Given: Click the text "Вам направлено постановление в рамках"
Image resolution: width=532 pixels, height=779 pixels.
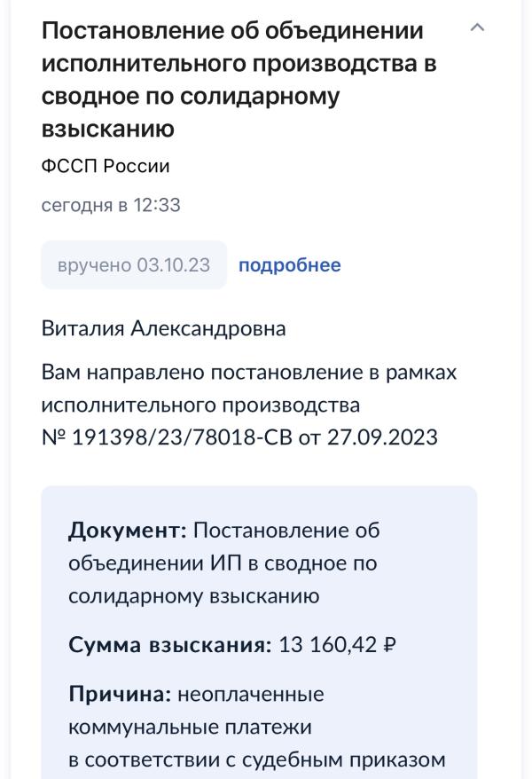Looking at the screenshot, I should [249, 373].
